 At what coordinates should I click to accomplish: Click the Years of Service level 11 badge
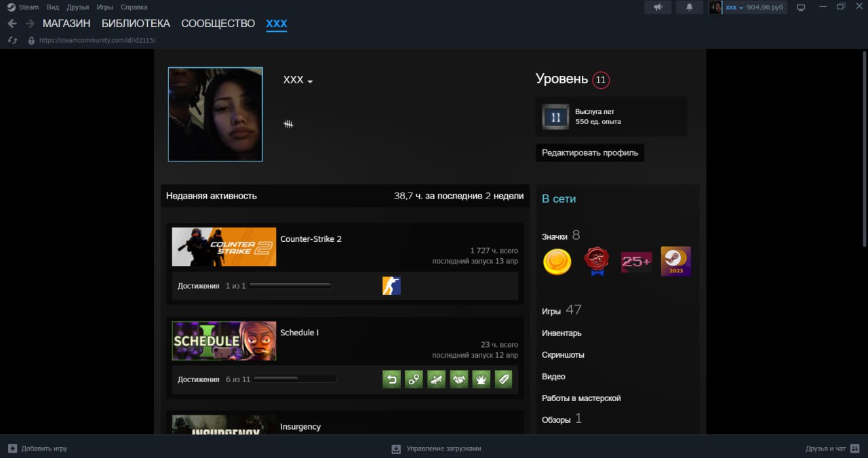coord(555,117)
